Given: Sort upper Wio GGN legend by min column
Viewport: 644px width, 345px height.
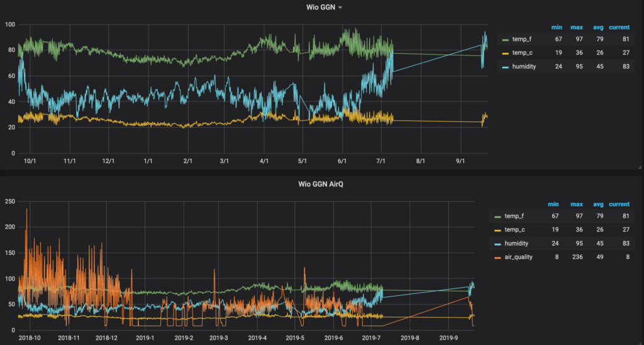Looking at the screenshot, I should [x=557, y=27].
